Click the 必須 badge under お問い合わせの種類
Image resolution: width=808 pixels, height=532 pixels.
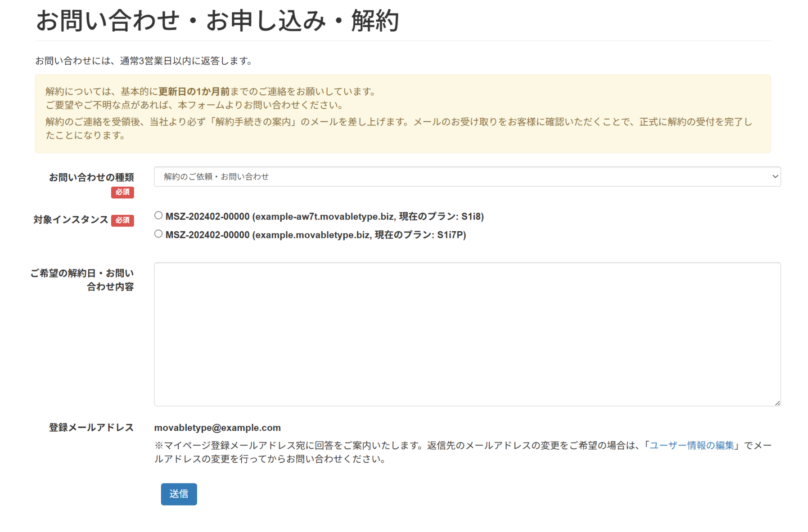(x=122, y=192)
